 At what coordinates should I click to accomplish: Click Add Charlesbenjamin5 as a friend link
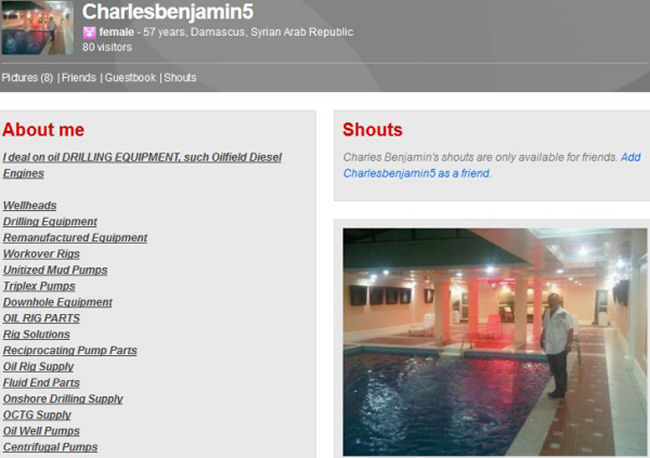coord(492,165)
